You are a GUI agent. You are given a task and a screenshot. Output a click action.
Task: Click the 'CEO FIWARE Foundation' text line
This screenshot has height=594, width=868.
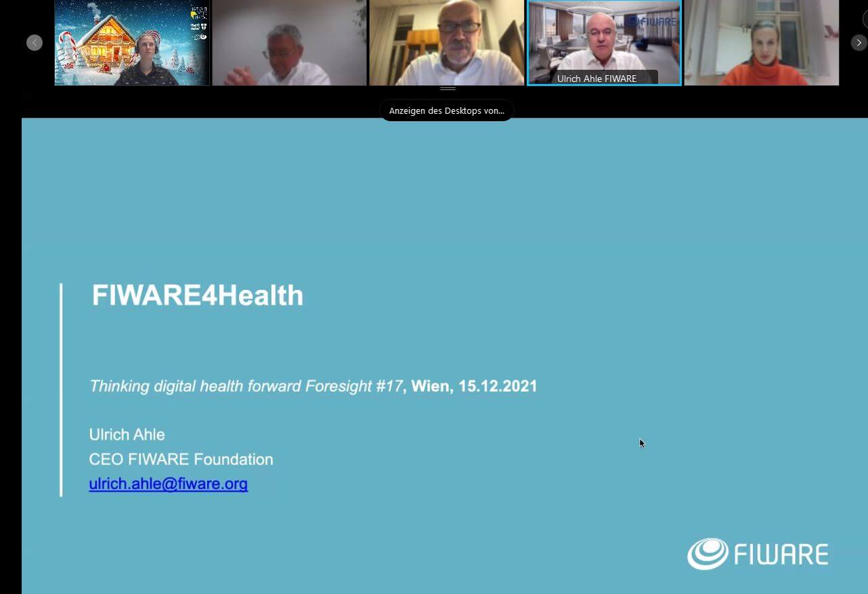(181, 459)
